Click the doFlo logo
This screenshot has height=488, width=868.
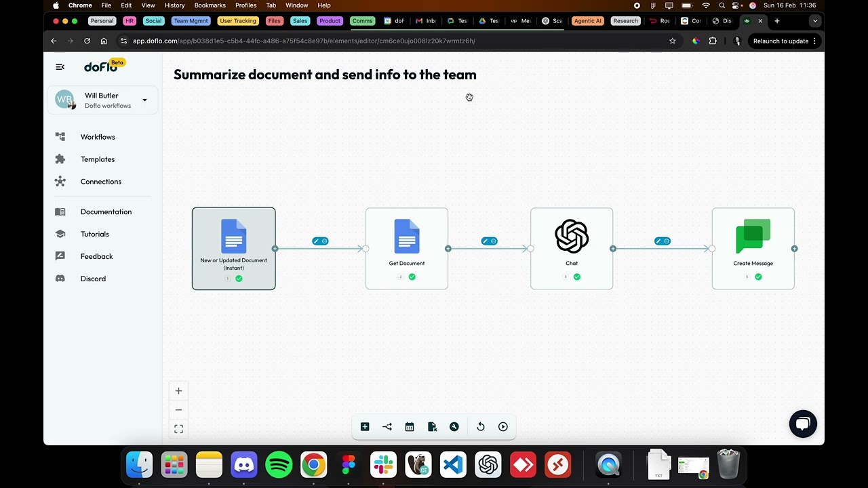click(x=101, y=66)
